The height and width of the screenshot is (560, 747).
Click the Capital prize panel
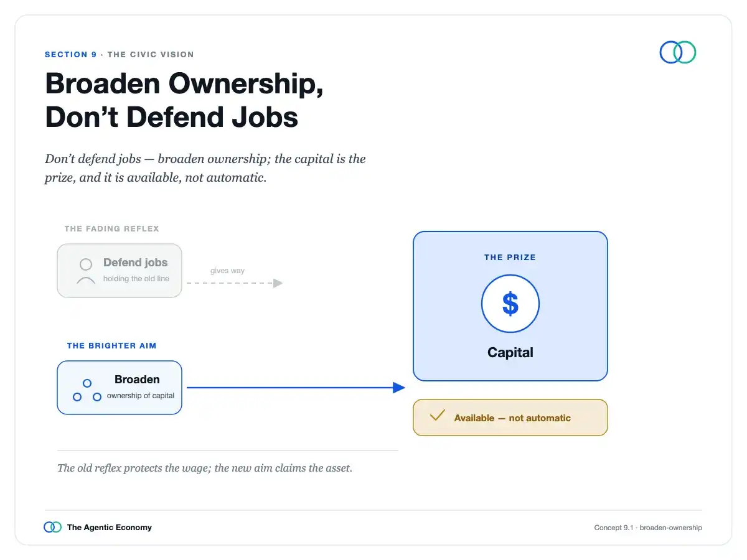point(510,306)
